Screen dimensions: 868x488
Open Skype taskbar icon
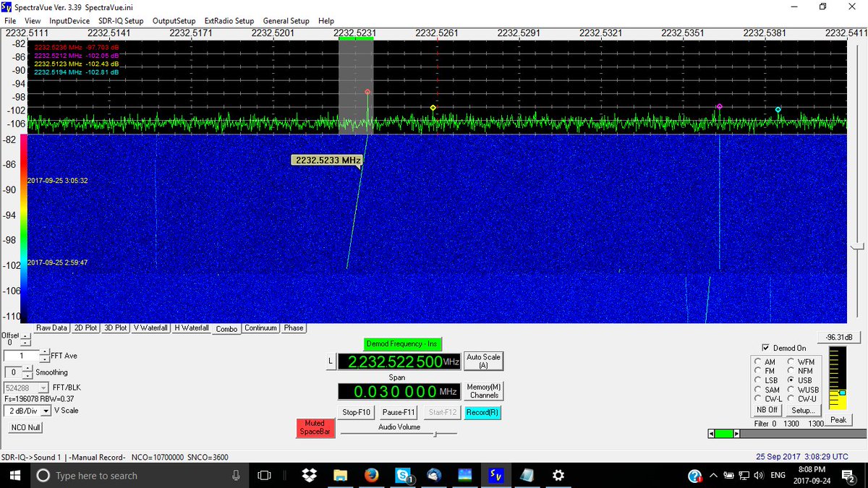coord(403,475)
